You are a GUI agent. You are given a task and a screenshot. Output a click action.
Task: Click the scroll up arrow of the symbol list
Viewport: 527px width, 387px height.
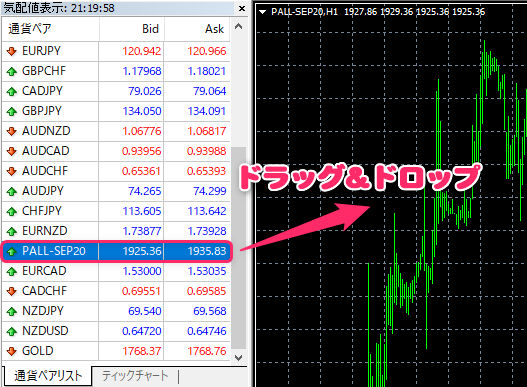pyautogui.click(x=239, y=27)
